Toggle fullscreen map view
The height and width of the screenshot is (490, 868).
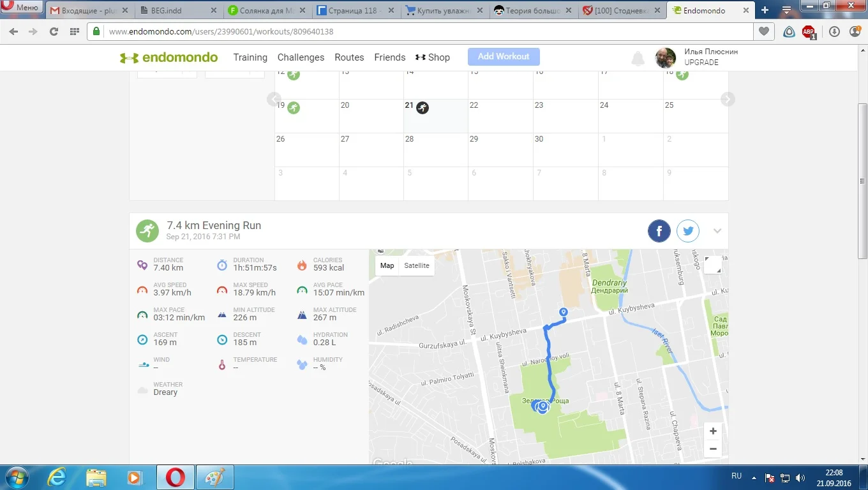pyautogui.click(x=713, y=265)
